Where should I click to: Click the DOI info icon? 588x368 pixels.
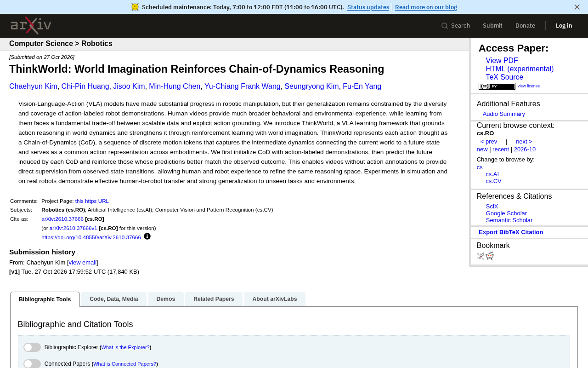coord(147,236)
